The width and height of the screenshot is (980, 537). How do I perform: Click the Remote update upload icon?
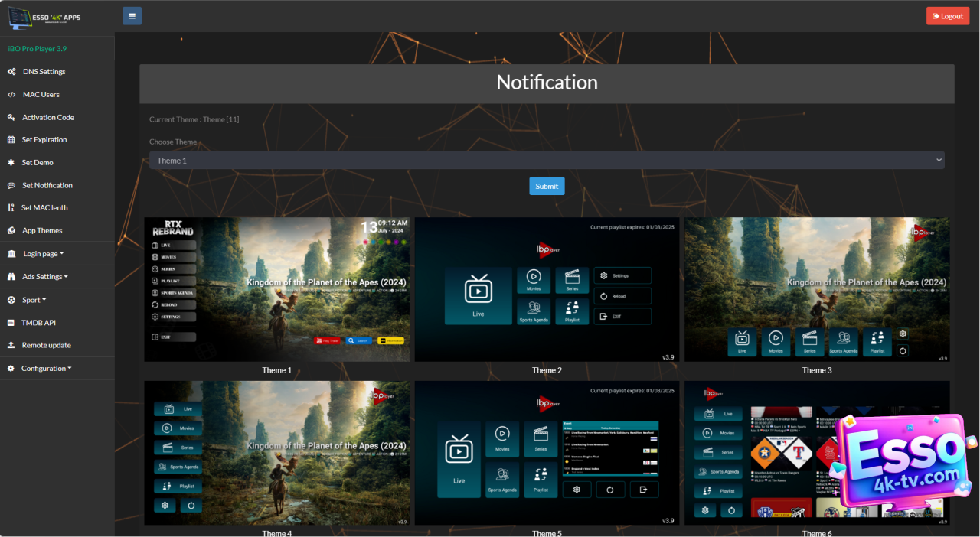[x=11, y=346]
